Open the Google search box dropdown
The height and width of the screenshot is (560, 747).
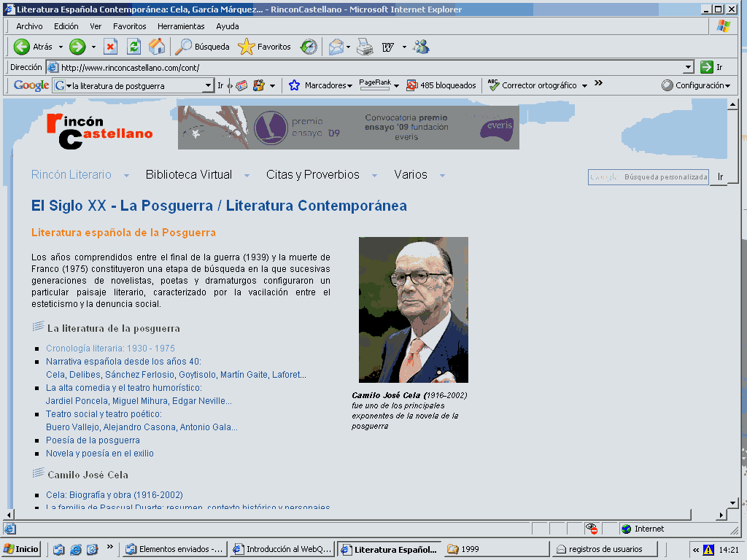tap(208, 86)
